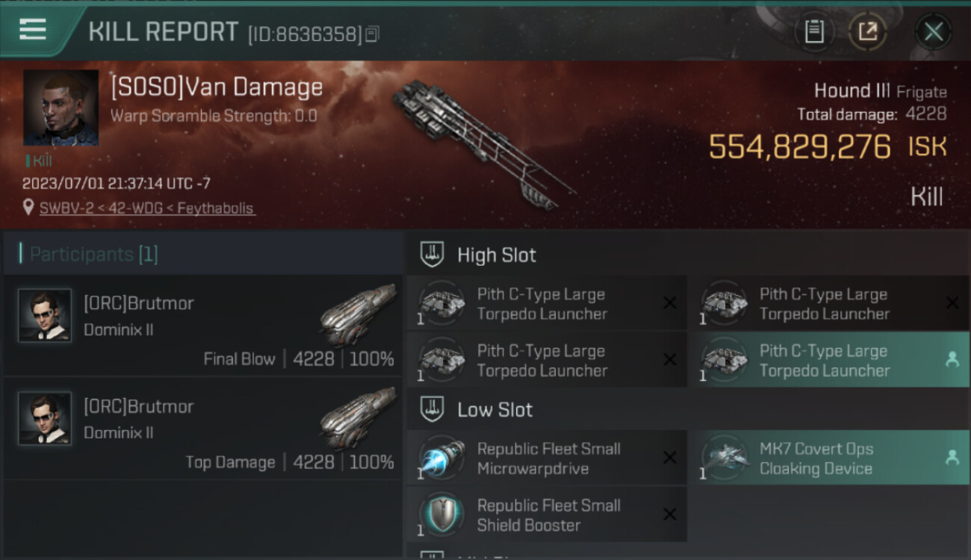Screen dimensions: 971x560
Task: Select the highlighted Pith C-Type Torpedo Launcher
Action: pos(828,361)
